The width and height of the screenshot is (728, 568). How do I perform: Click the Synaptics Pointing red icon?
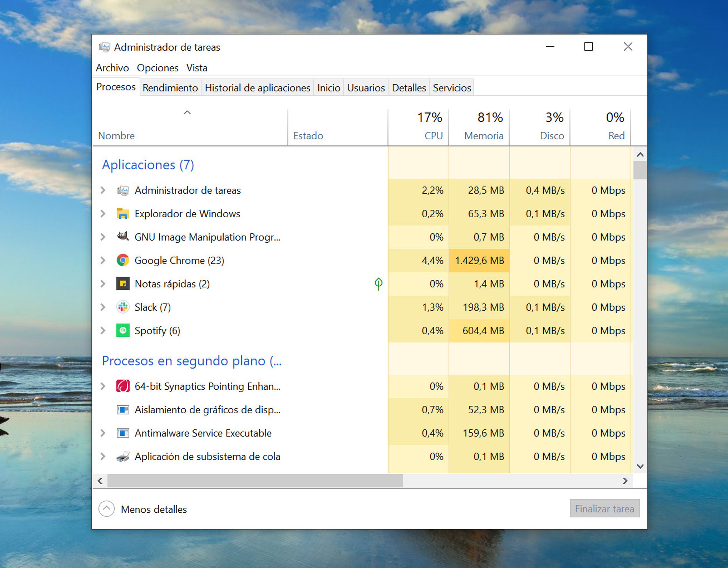coord(123,386)
